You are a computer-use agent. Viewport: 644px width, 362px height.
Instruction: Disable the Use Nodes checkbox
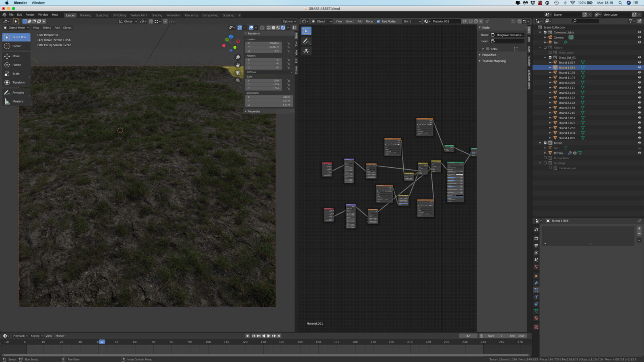[x=378, y=21]
